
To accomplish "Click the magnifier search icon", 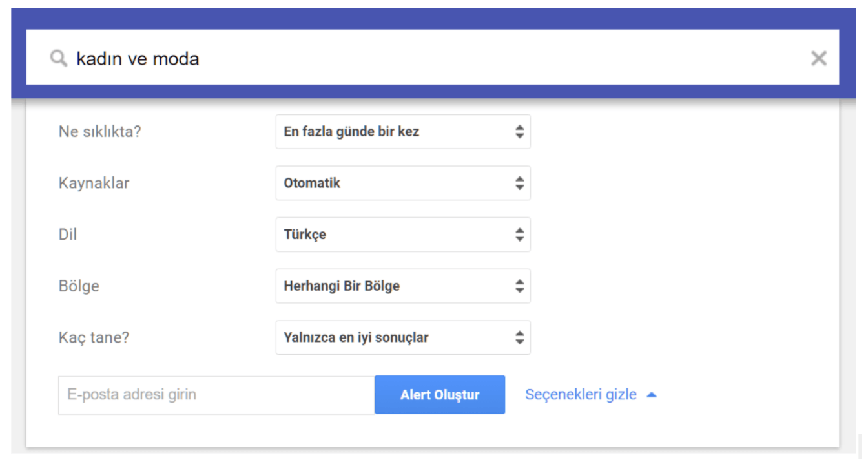I will (x=59, y=59).
